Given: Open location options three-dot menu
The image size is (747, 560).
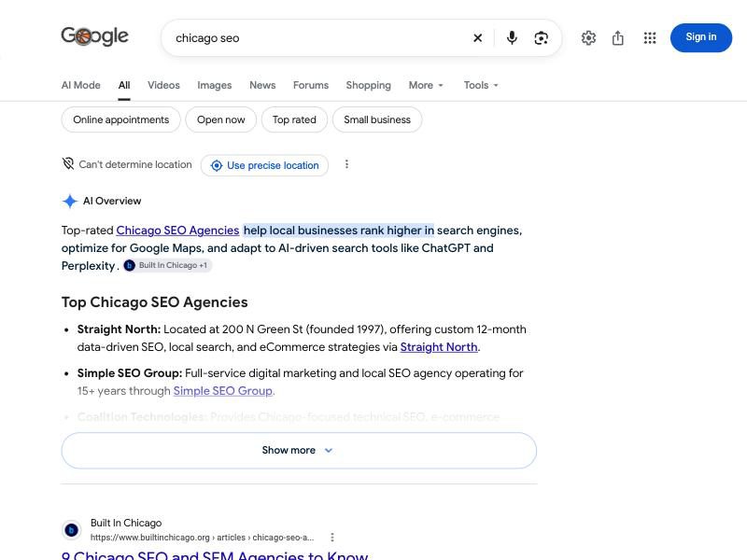Looking at the screenshot, I should click(346, 164).
